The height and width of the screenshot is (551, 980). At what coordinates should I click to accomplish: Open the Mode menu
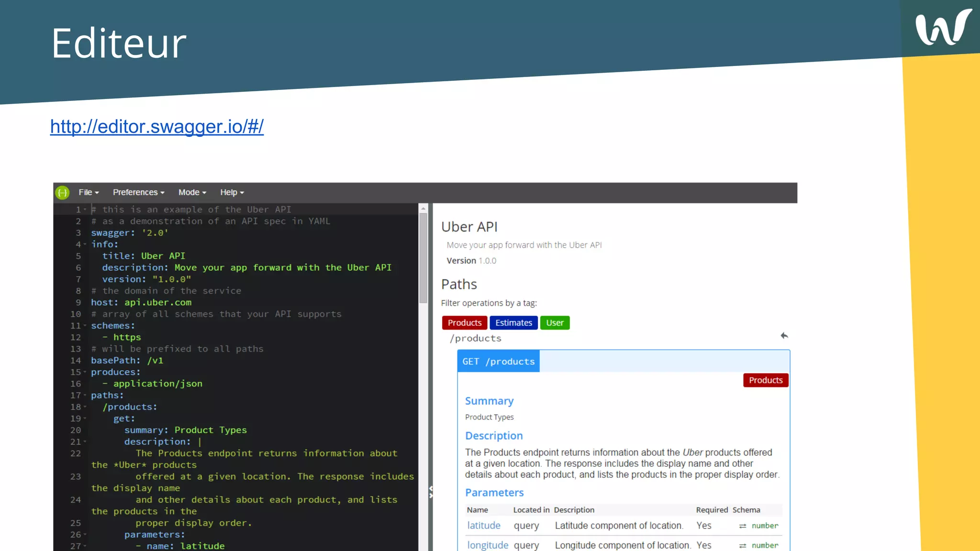[192, 192]
